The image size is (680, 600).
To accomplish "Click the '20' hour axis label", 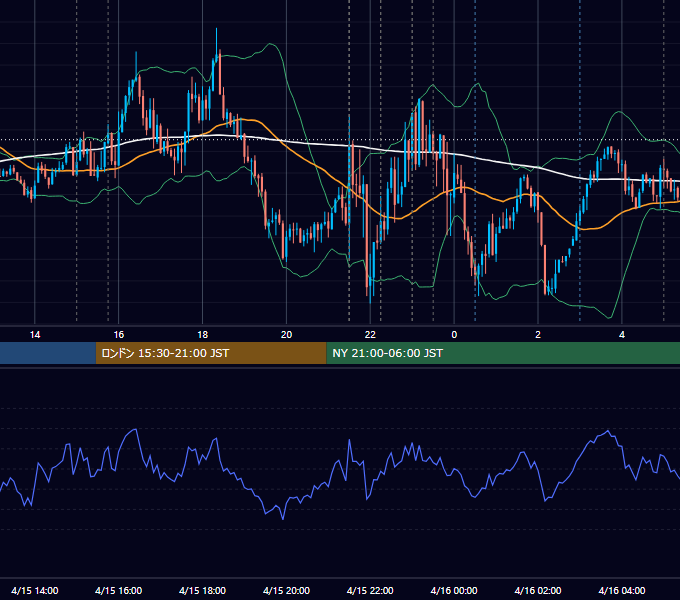I will pyautogui.click(x=286, y=335).
